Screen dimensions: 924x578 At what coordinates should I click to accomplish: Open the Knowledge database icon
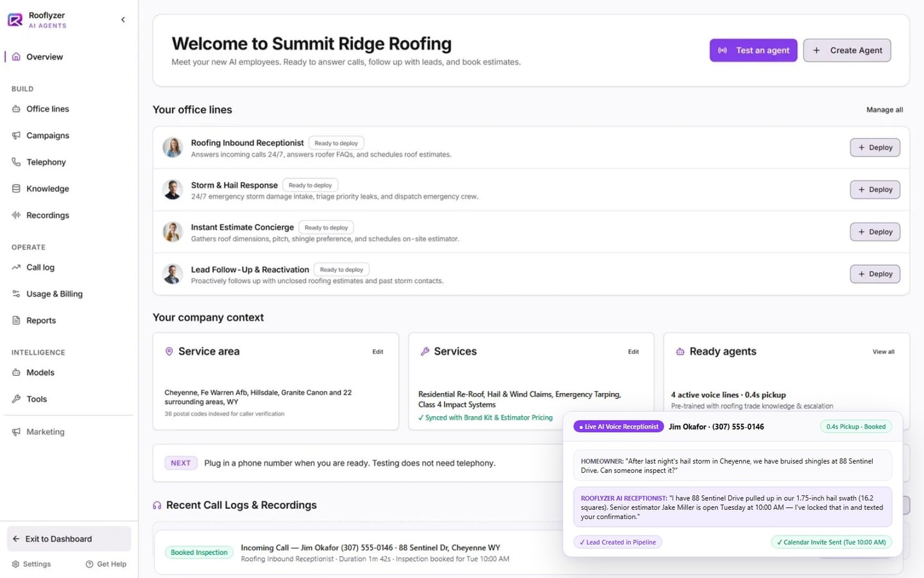(x=16, y=189)
